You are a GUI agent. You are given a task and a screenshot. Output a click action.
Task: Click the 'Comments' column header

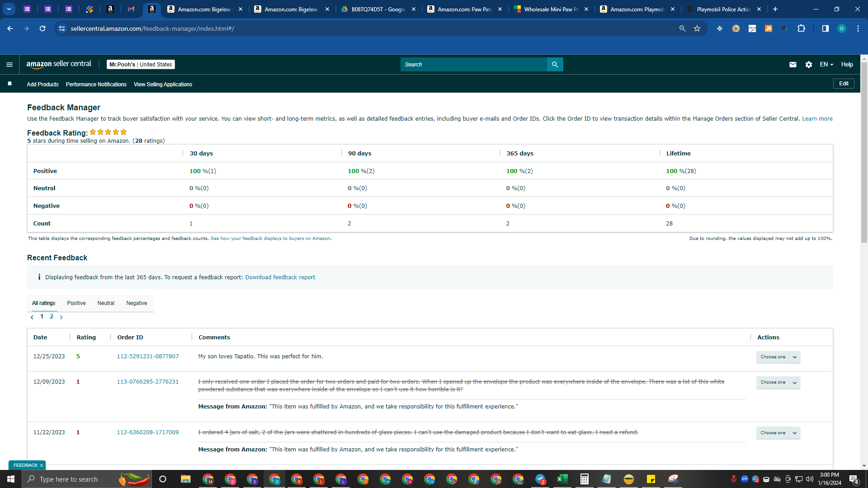[x=214, y=338]
